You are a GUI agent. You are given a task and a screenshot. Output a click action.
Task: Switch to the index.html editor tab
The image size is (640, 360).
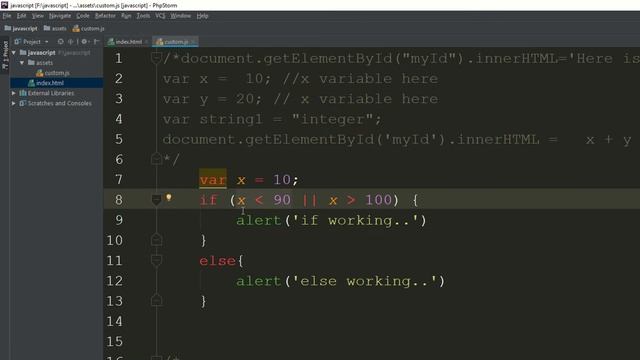(128, 42)
